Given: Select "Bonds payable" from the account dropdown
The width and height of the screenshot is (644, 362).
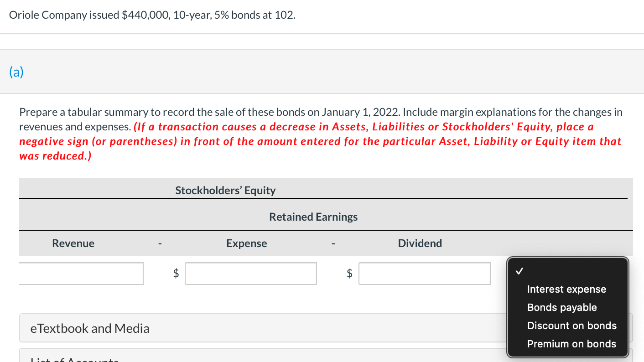Looking at the screenshot, I should point(562,307).
